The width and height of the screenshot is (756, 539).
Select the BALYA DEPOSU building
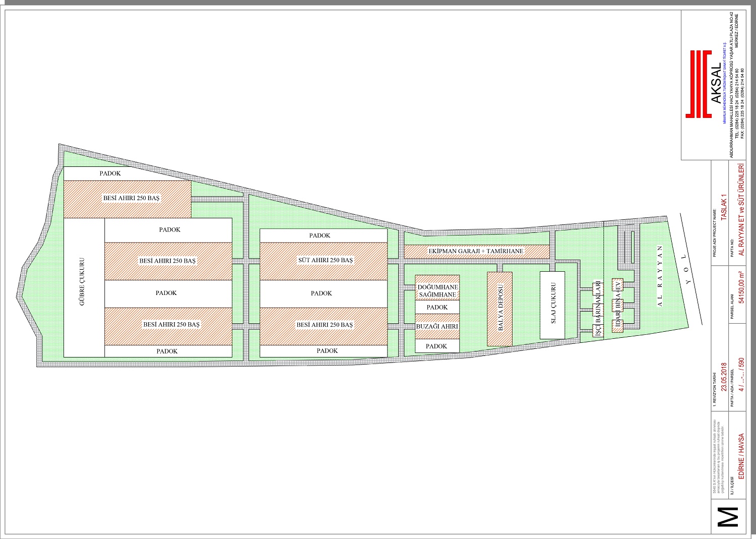pos(500,309)
